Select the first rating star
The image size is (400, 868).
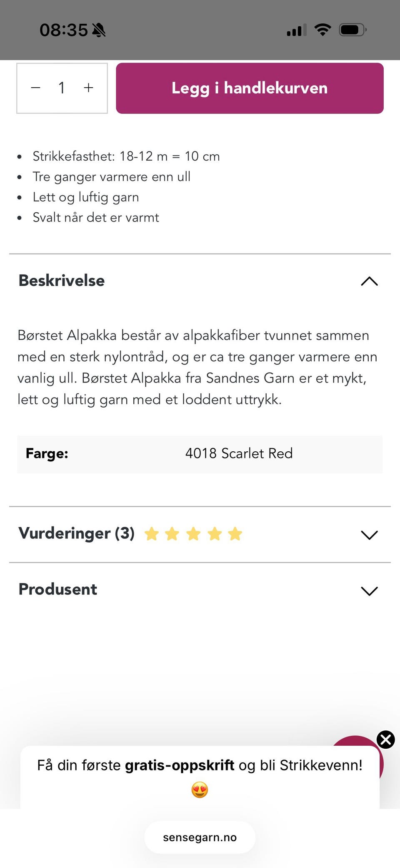pos(151,533)
